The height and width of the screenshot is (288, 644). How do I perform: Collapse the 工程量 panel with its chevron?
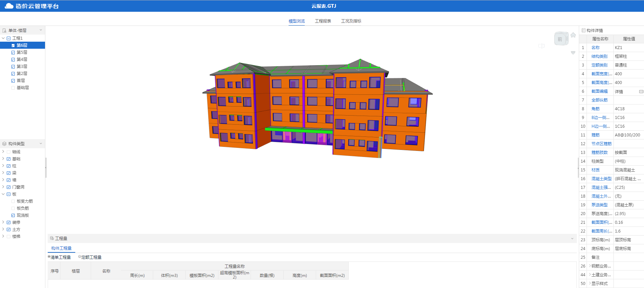click(572, 238)
